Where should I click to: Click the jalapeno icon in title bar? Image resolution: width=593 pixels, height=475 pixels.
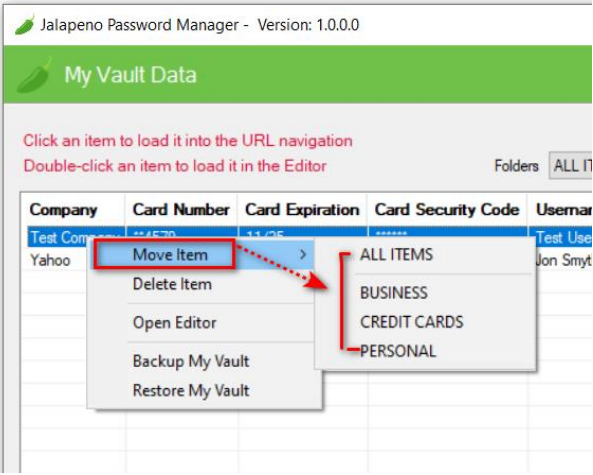[x=25, y=25]
